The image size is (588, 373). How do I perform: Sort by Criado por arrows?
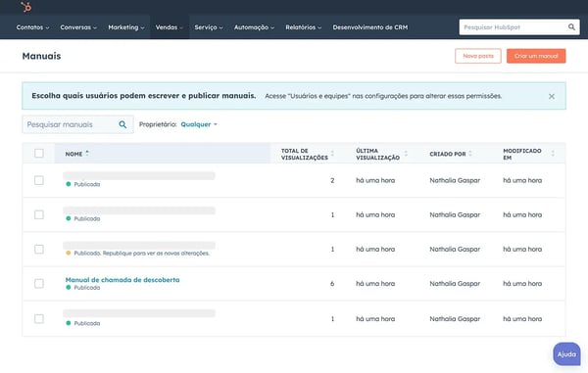click(x=470, y=154)
